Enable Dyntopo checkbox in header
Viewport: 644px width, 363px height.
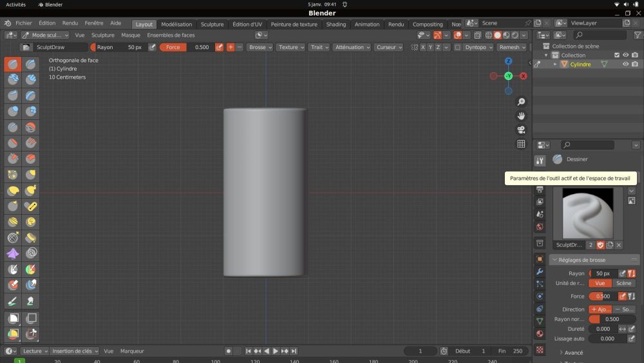click(457, 47)
